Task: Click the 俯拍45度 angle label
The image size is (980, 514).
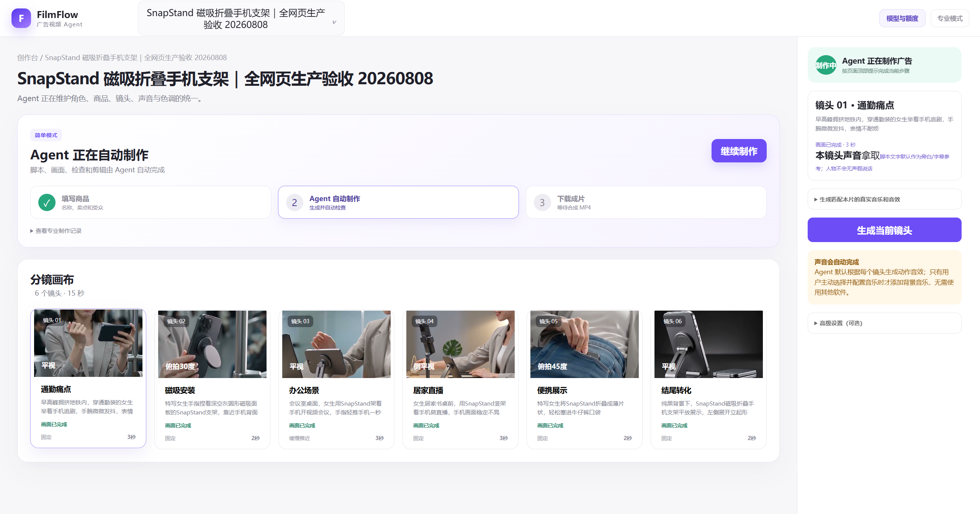Action: click(553, 366)
